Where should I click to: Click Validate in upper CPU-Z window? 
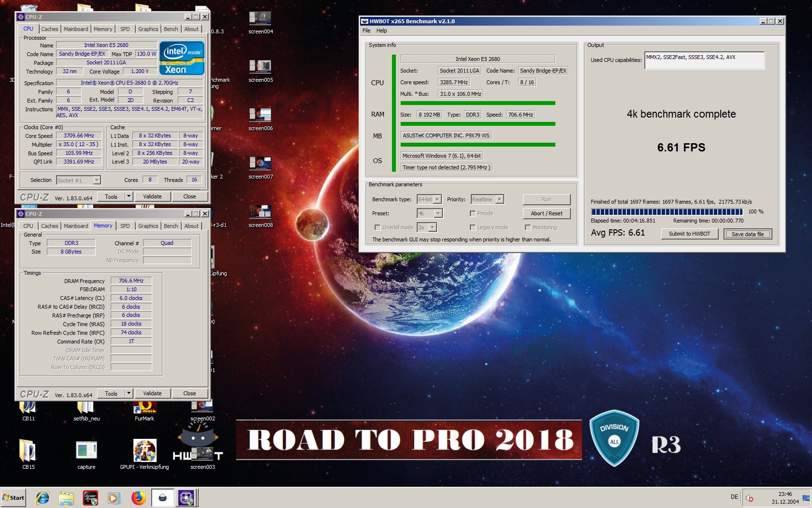[152, 196]
